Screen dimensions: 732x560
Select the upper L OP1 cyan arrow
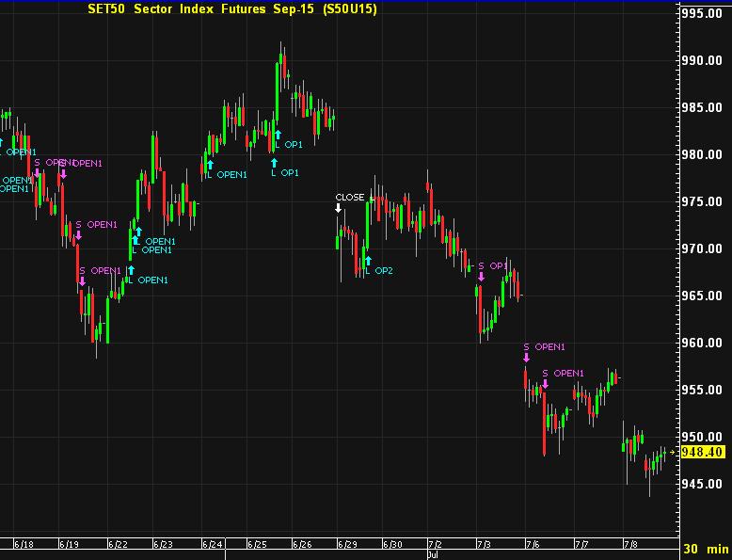click(278, 135)
